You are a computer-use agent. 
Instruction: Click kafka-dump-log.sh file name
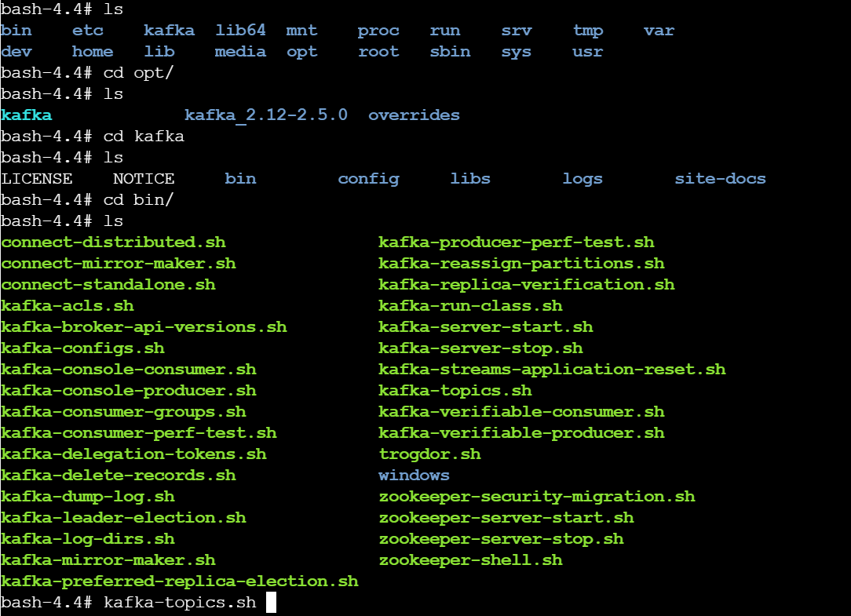tap(88, 496)
